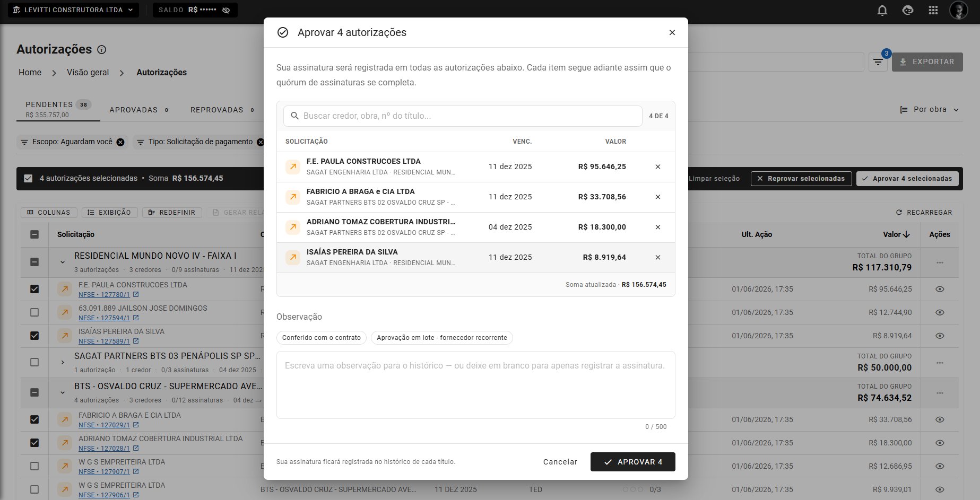
Task: Check the 63.091.889 JAILSON JOSE DOMINGOS row
Action: point(34,312)
